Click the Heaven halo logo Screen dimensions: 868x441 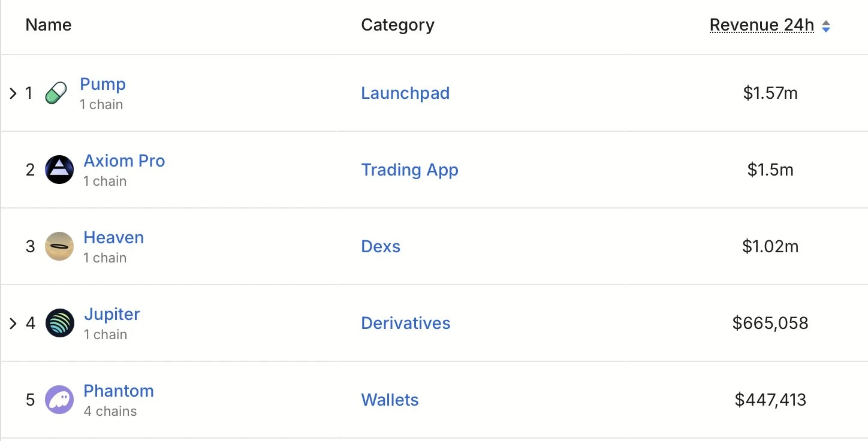coord(59,246)
